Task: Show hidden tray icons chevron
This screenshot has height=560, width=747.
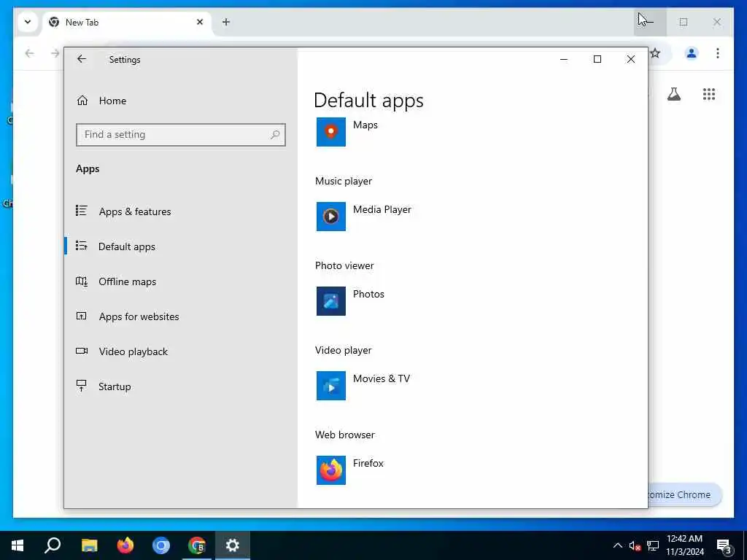Action: point(617,545)
